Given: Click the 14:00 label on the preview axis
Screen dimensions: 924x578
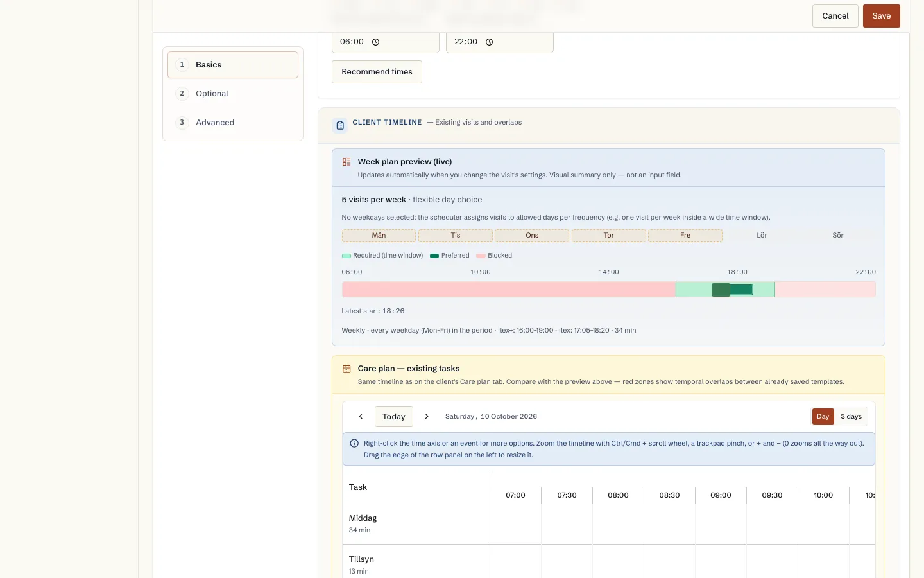Looking at the screenshot, I should (x=609, y=272).
